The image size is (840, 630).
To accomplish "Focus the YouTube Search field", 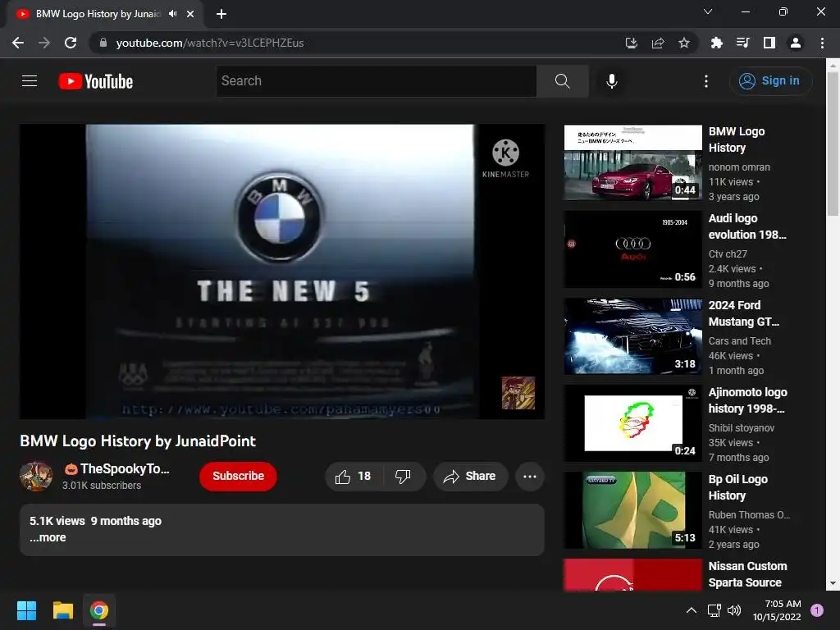I will click(x=376, y=81).
